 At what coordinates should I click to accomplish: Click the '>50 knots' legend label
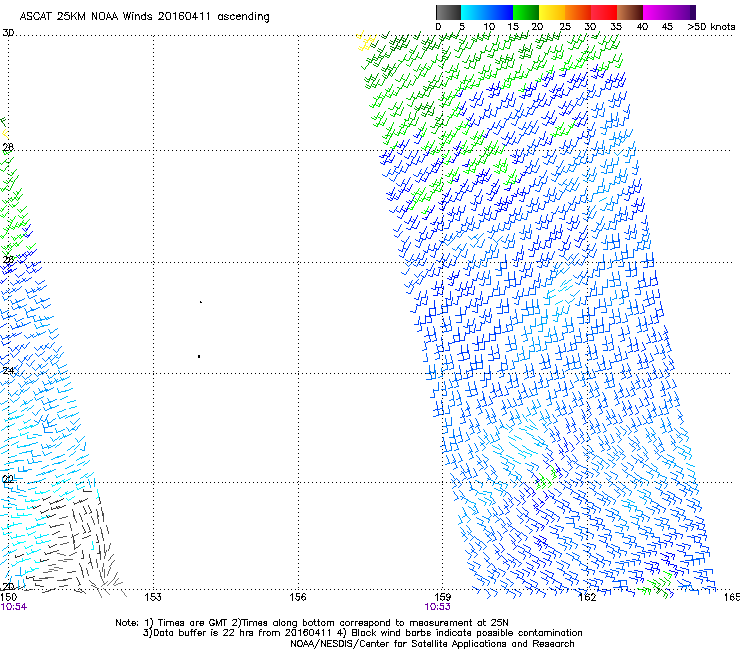click(711, 27)
